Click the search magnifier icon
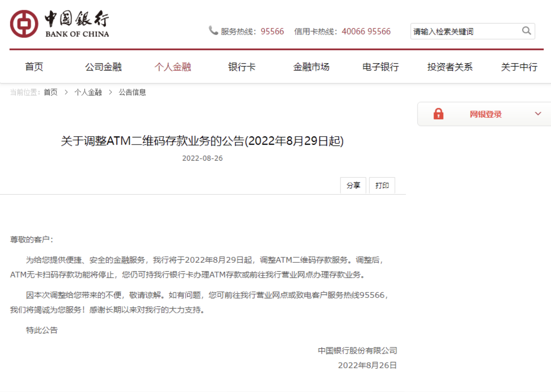Image resolution: width=551 pixels, height=392 pixels. coord(526,31)
